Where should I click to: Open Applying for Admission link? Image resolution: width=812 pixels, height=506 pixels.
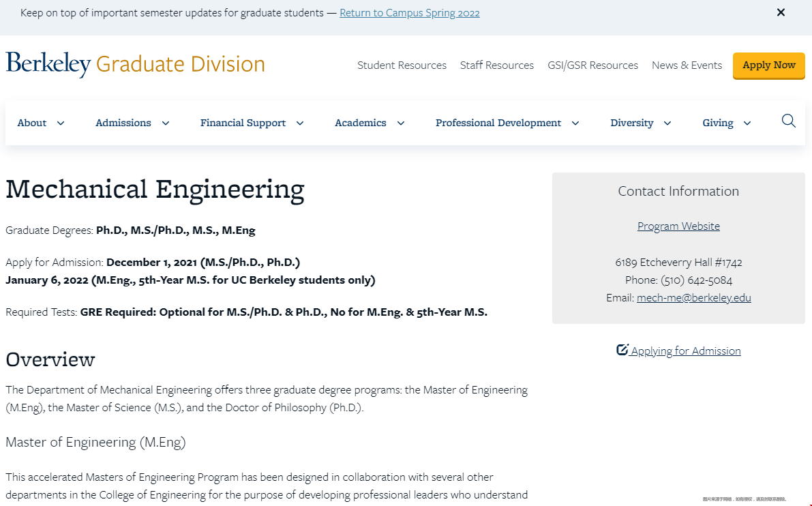[x=686, y=351]
